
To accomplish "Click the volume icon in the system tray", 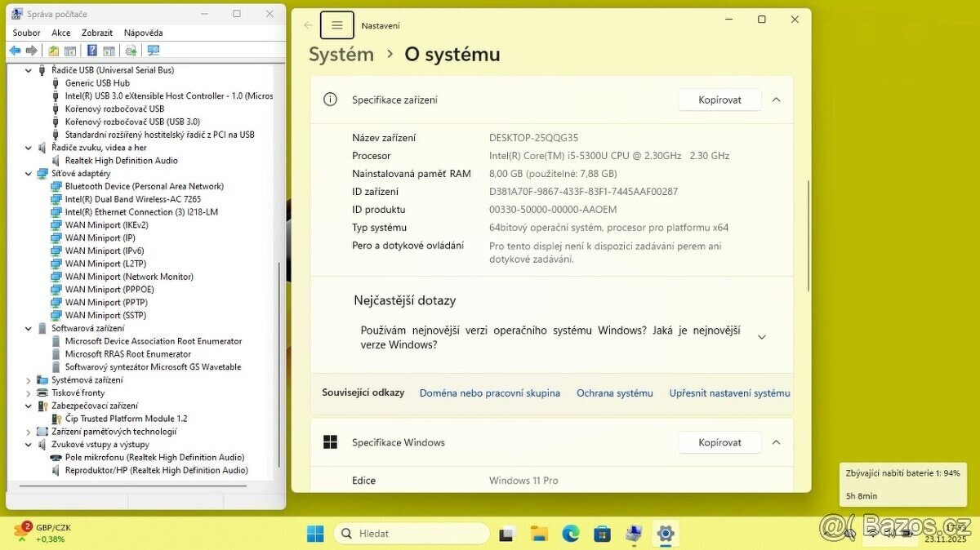I will (889, 533).
